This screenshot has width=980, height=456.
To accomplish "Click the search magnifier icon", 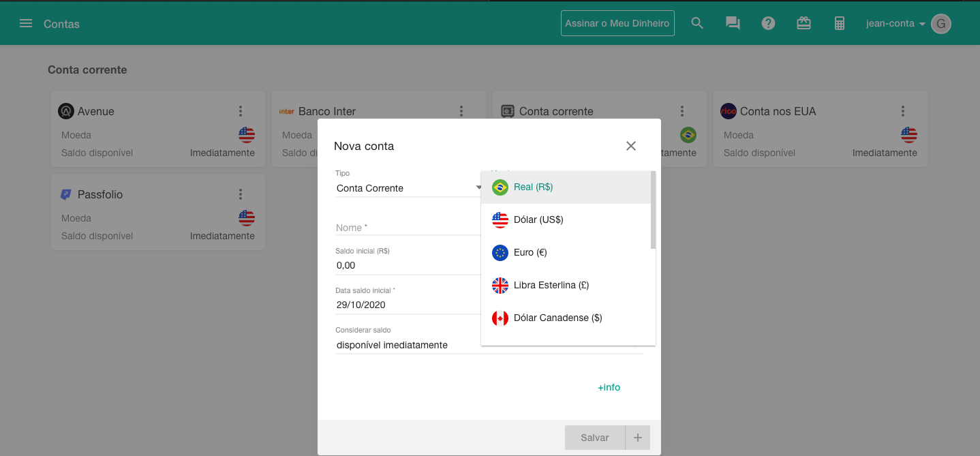I will (x=696, y=23).
